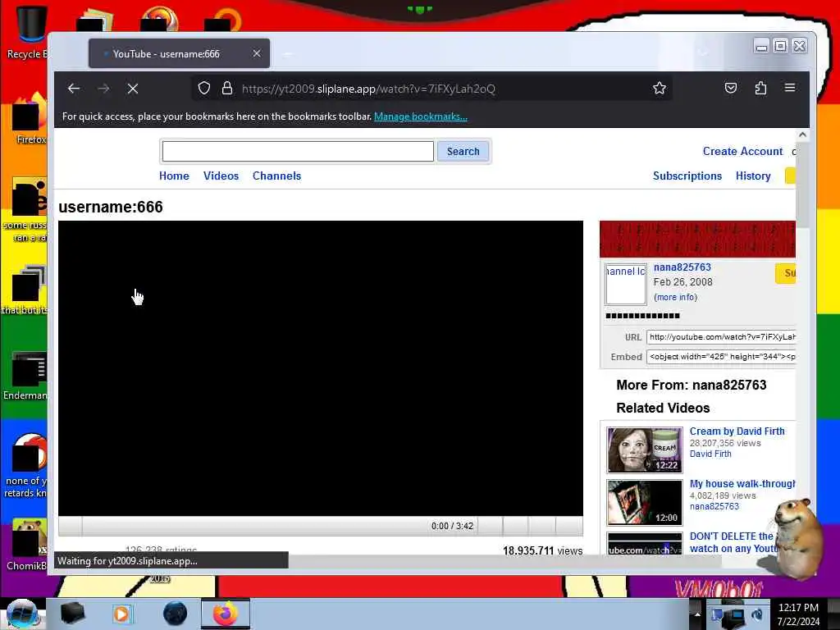Click the address bar URL

pos(368,89)
